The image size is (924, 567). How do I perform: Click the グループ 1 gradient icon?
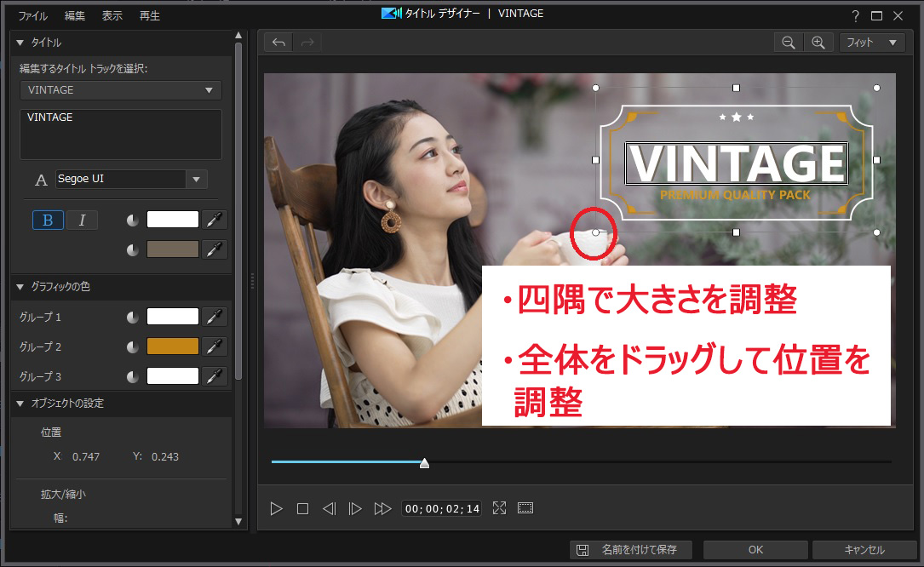click(x=133, y=318)
